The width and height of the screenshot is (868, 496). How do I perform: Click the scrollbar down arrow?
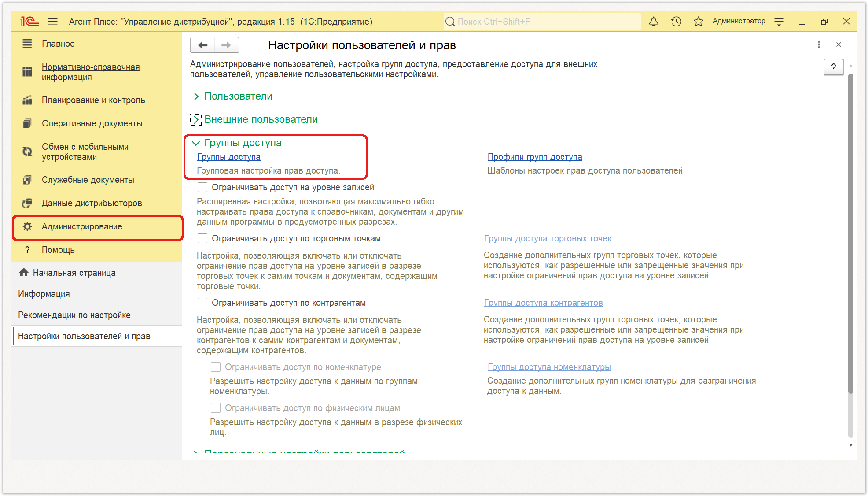[x=851, y=445]
